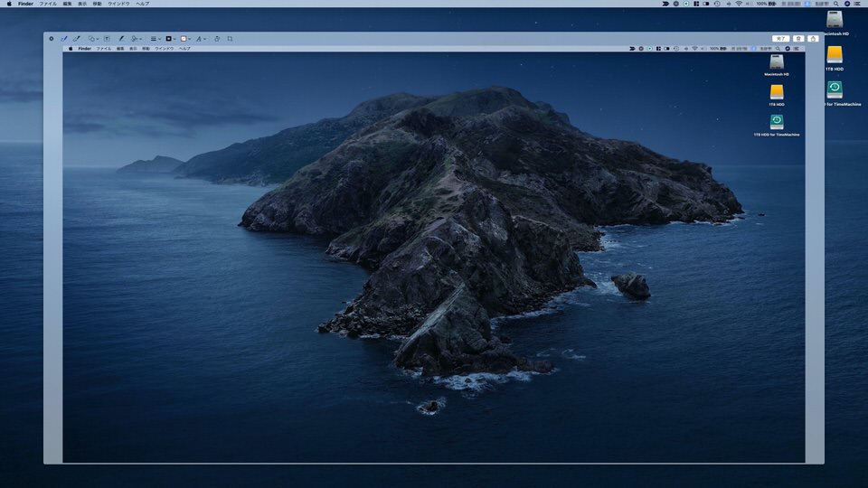Open Spotlight search in top menu bar
The height and width of the screenshot is (488, 868).
coord(835,4)
